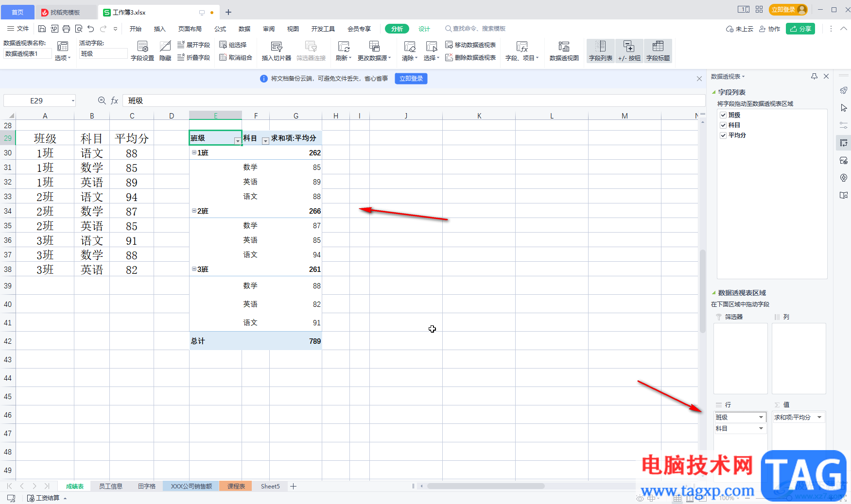This screenshot has height=504, width=851.
Task: Click 未上云 cloud status icon
Action: (x=739, y=29)
